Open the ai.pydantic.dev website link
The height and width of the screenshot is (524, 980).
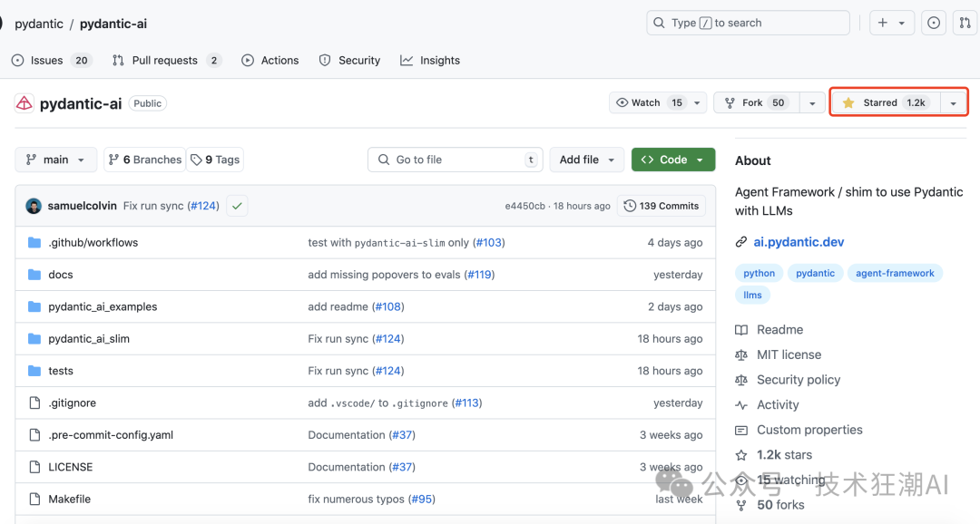click(799, 242)
